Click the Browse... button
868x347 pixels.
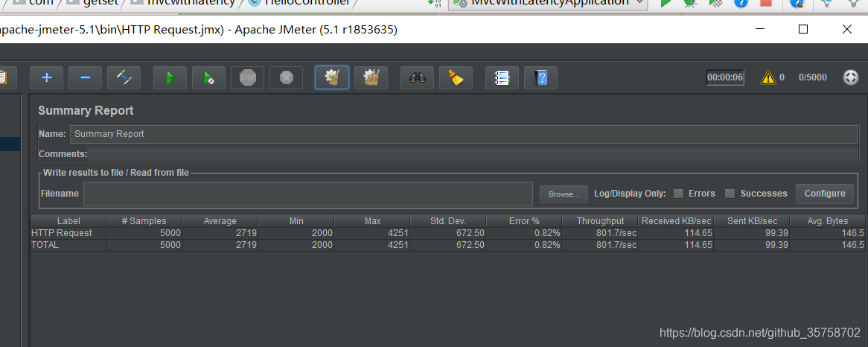[564, 194]
